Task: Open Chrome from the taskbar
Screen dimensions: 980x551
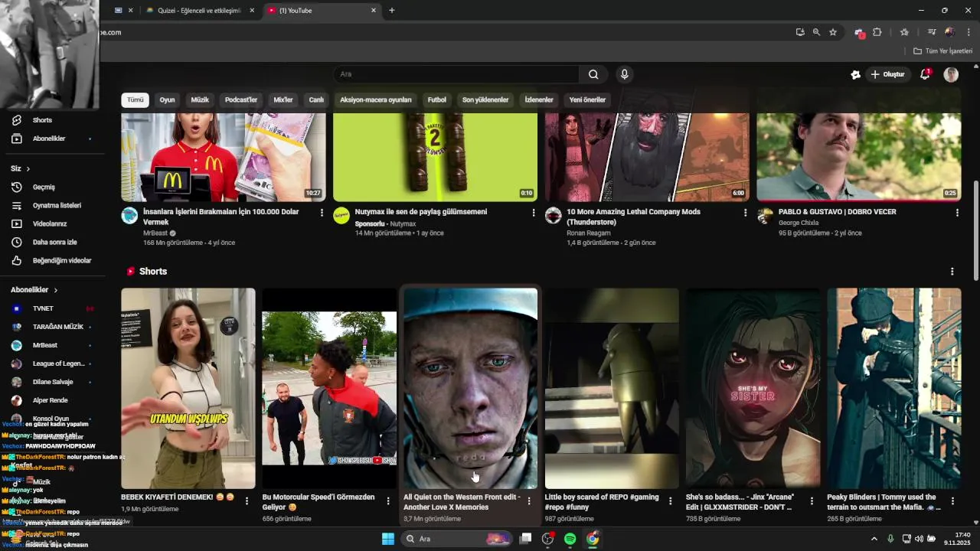Action: click(x=593, y=539)
